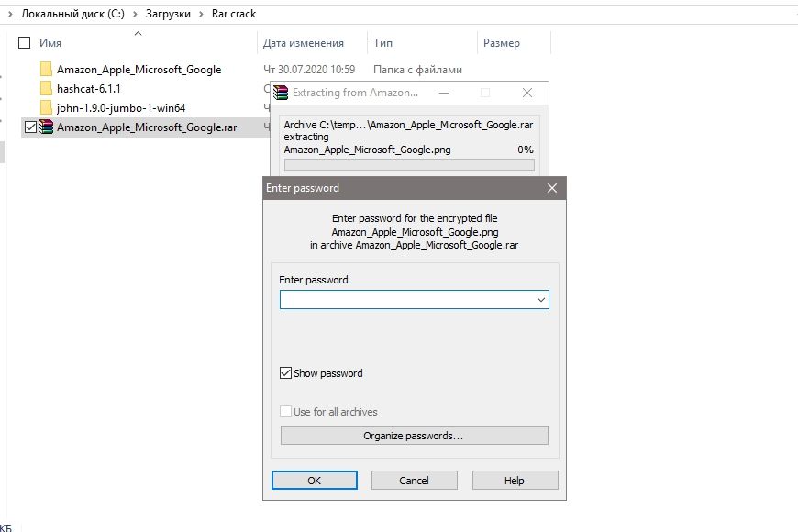Click the extraction progress bar
Image resolution: width=798 pixels, height=532 pixels.
[409, 164]
